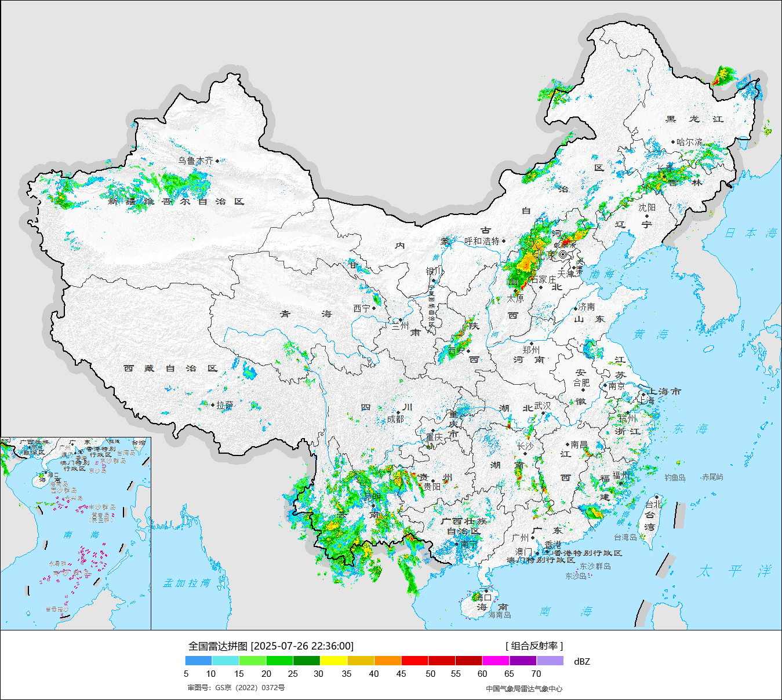
Task: Click the 组合反射率 product label
Action: pos(534,646)
